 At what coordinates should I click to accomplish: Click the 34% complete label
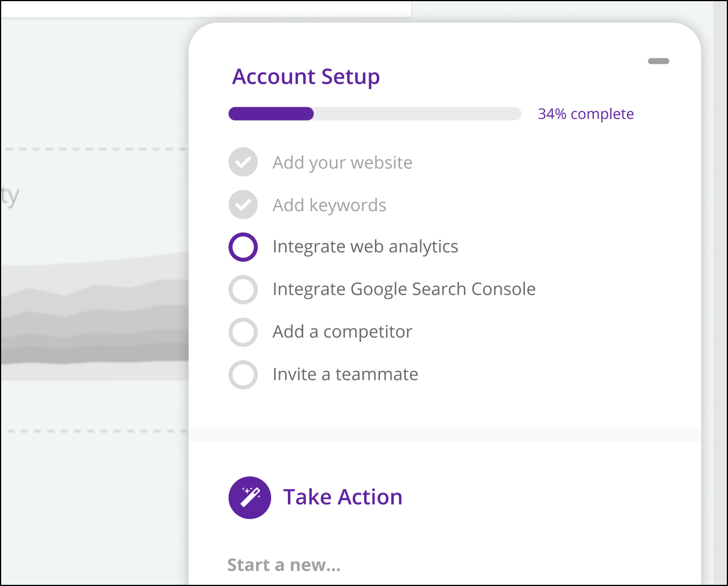(x=586, y=114)
